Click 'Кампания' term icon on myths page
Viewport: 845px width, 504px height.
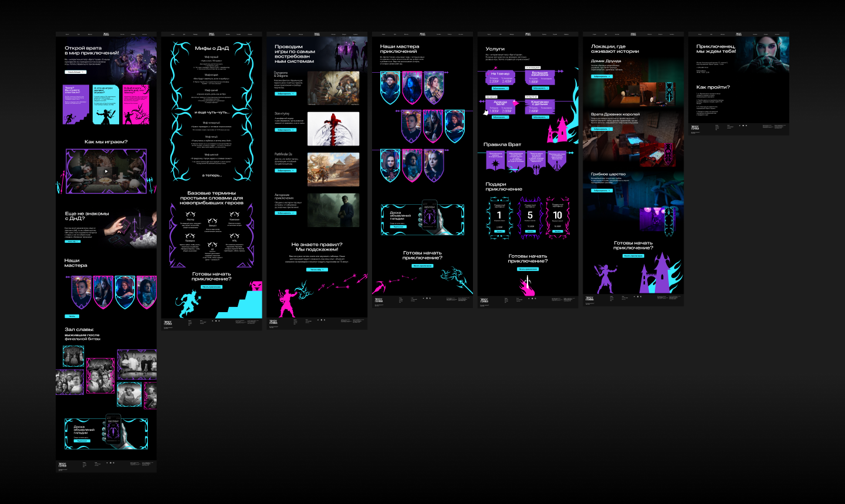pos(234,214)
